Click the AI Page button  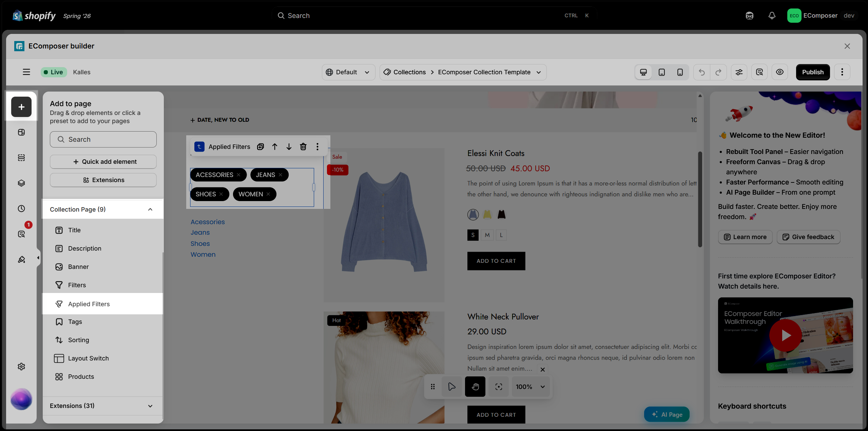click(x=667, y=414)
